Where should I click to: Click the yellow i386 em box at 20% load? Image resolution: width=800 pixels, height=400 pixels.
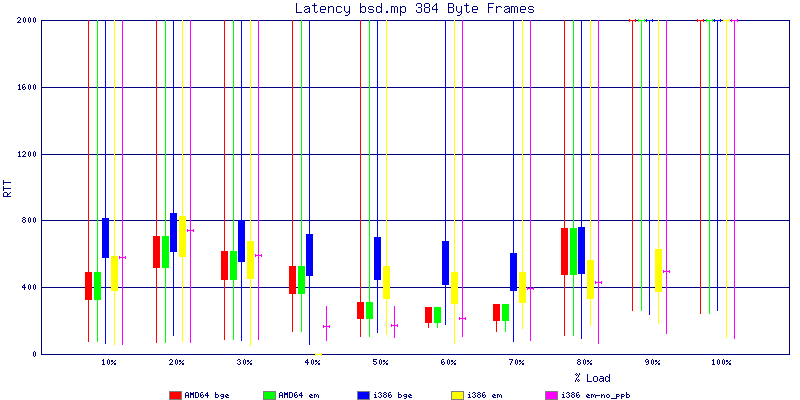pos(182,236)
